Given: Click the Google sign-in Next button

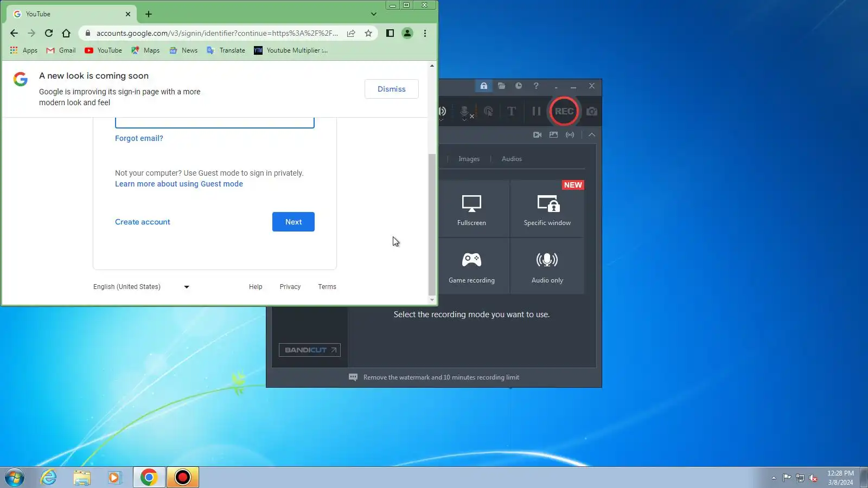Looking at the screenshot, I should (x=293, y=222).
